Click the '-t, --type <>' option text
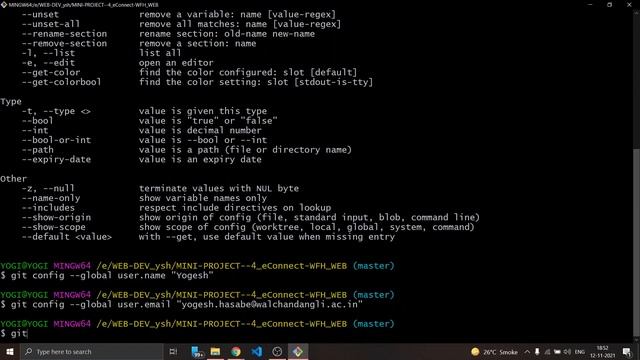The height and width of the screenshot is (360, 640). coord(56,111)
